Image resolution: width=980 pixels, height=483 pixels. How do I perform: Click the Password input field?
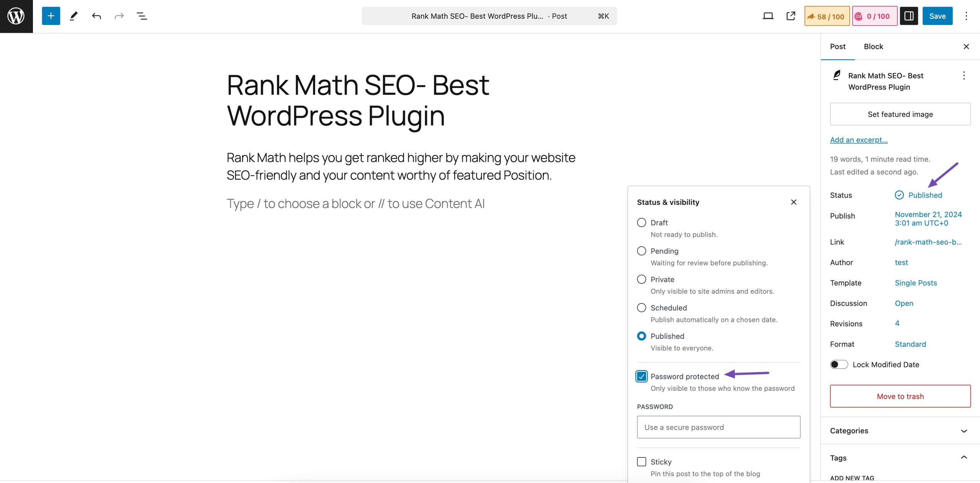coord(718,427)
